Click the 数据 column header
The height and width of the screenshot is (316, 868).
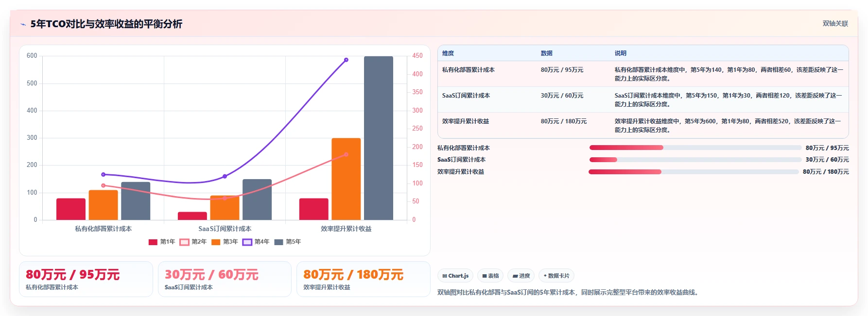pyautogui.click(x=547, y=53)
